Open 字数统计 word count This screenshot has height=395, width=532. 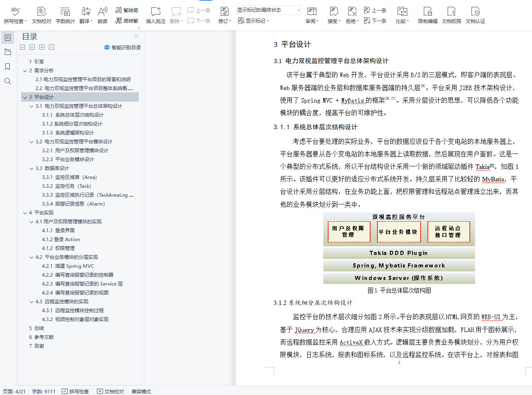[x=65, y=15]
